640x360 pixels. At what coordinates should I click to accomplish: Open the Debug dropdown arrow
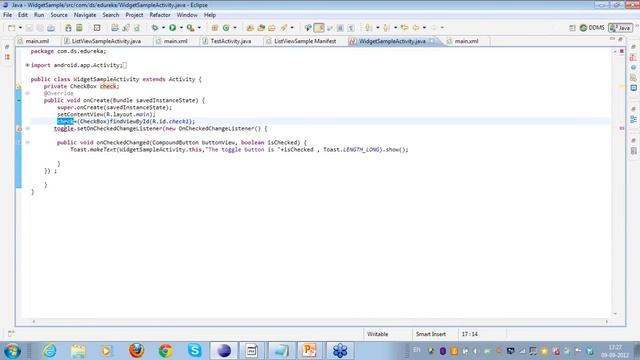pos(163,28)
